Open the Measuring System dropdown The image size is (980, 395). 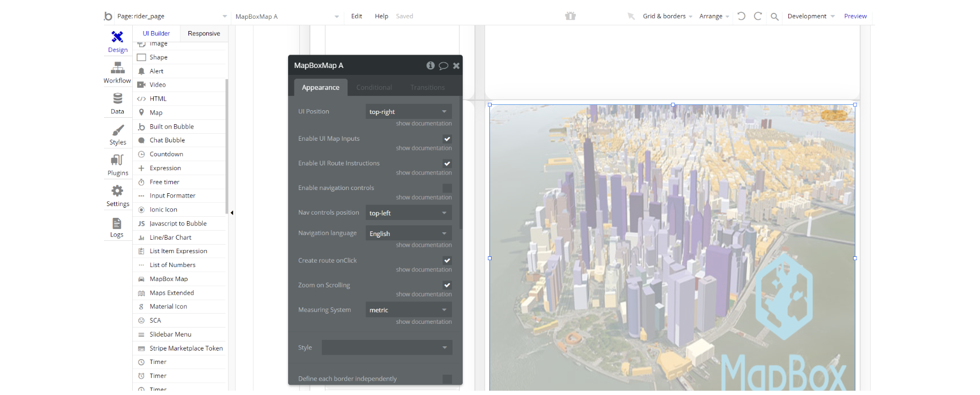click(x=408, y=310)
